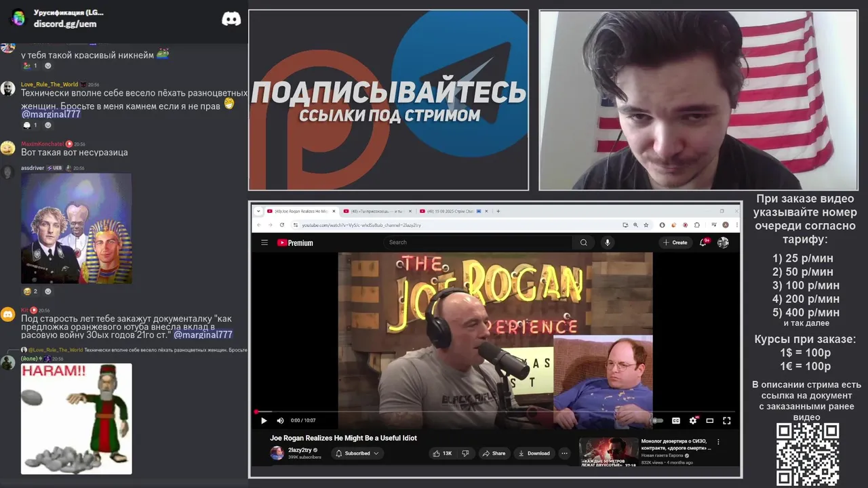Open the recommended video thumbnail

coord(608,453)
